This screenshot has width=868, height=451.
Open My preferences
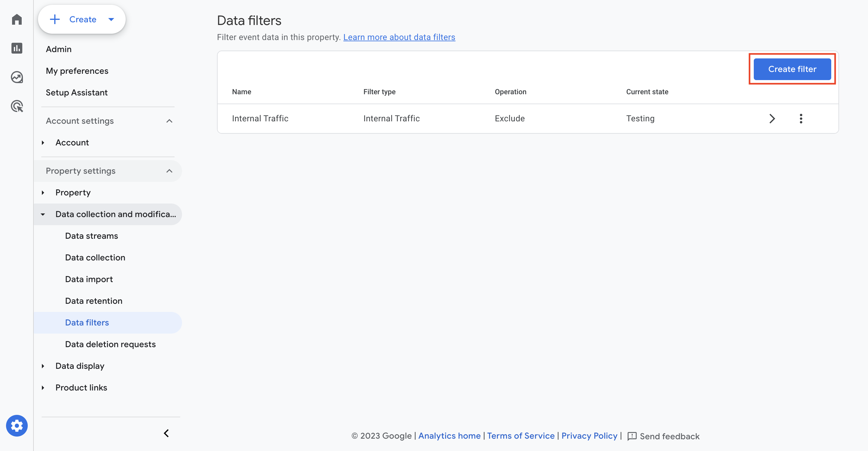coord(77,71)
